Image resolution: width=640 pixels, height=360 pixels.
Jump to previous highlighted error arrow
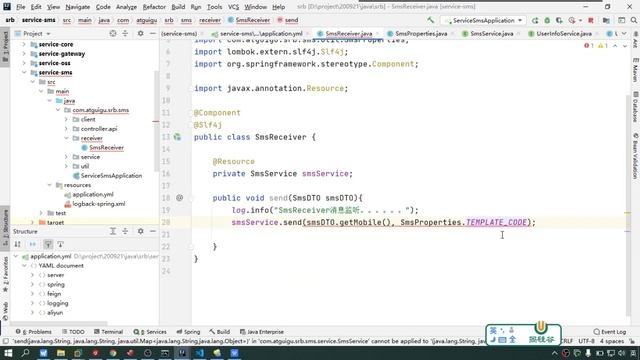pos(615,46)
